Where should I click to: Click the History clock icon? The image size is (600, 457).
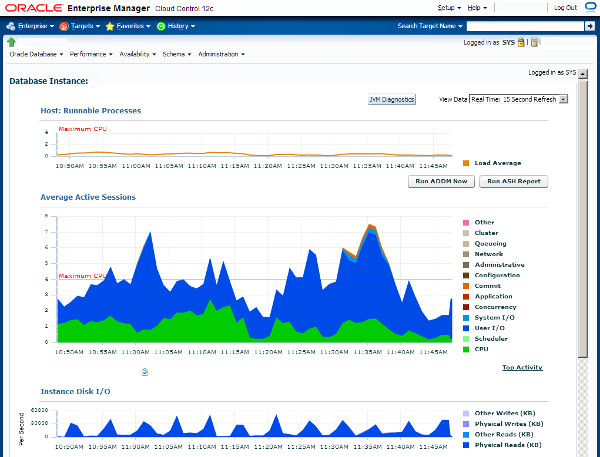tap(160, 26)
